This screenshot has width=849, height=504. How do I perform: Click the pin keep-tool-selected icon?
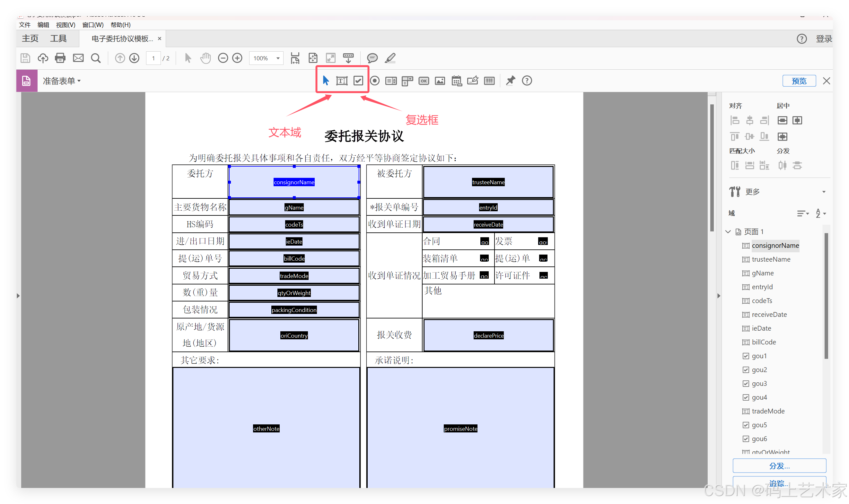(x=510, y=81)
